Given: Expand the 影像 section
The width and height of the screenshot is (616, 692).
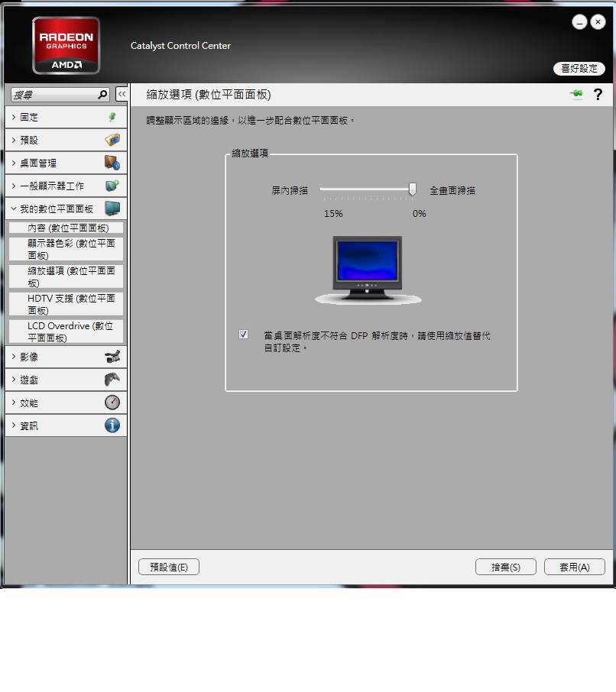Looking at the screenshot, I should click(14, 357).
